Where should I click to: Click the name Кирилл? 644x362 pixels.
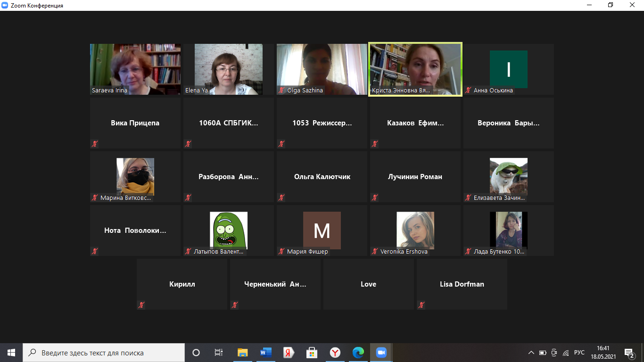[x=182, y=284]
